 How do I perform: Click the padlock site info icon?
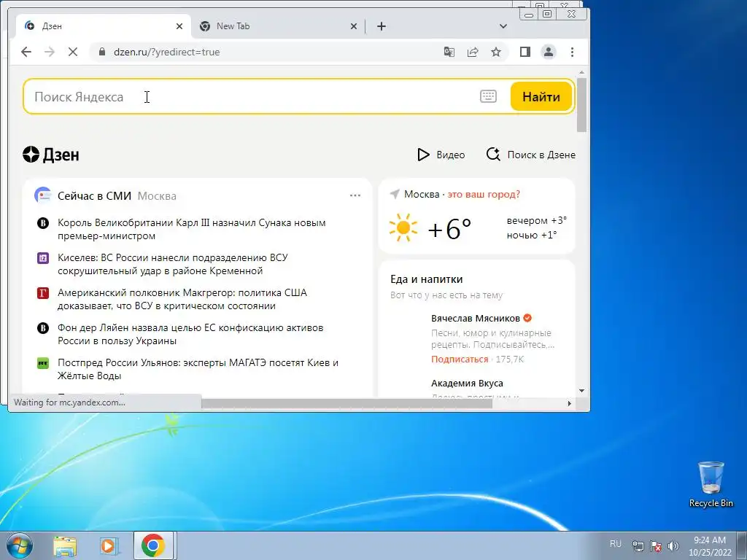(101, 52)
